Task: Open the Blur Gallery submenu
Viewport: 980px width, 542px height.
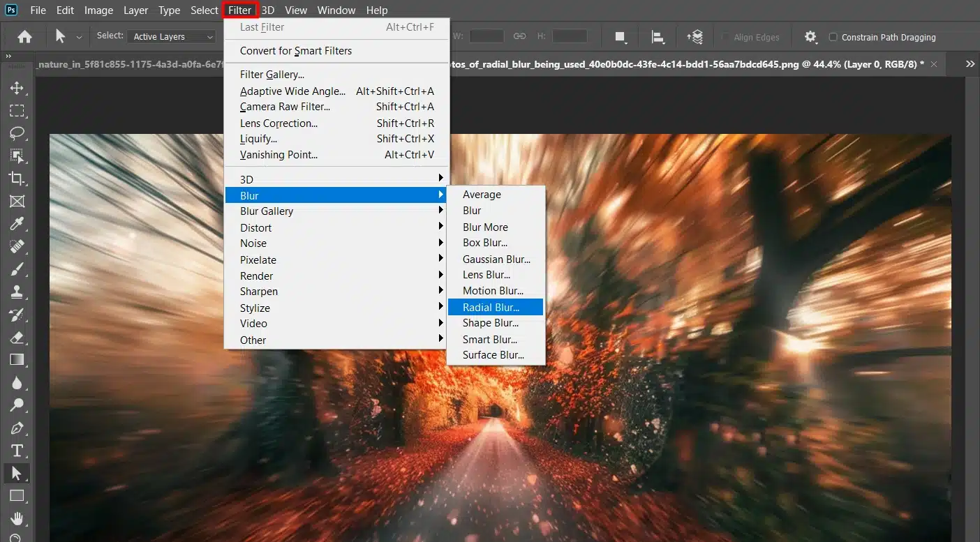Action: coord(336,211)
